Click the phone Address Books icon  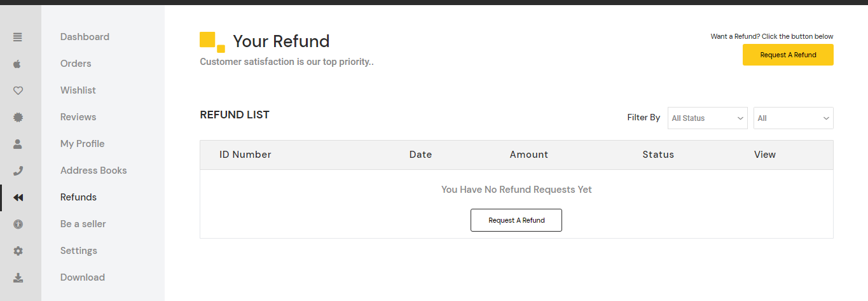tap(18, 171)
